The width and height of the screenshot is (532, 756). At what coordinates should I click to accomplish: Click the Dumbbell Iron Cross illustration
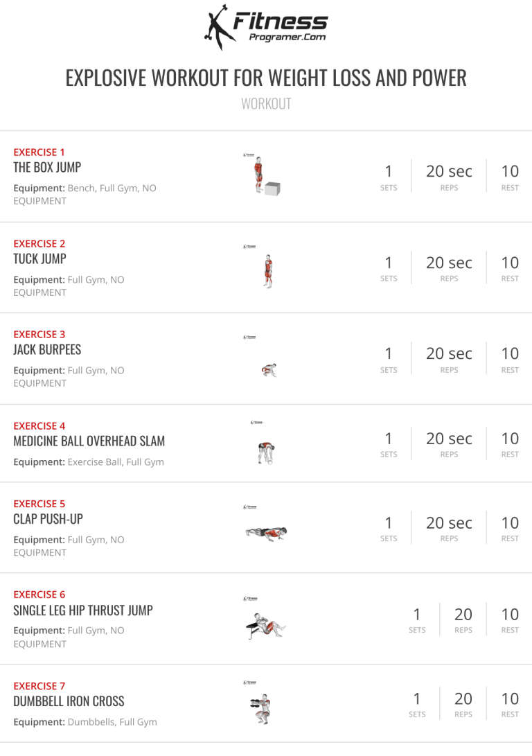click(x=260, y=710)
